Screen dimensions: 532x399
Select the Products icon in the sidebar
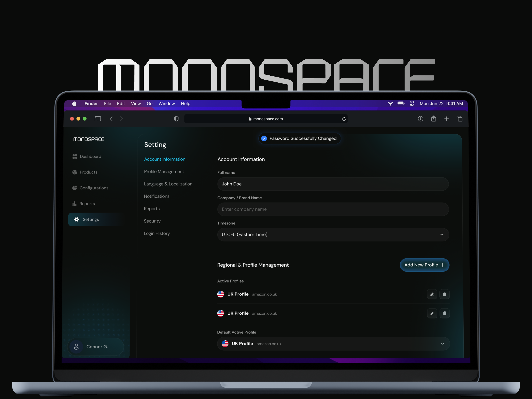pyautogui.click(x=75, y=172)
